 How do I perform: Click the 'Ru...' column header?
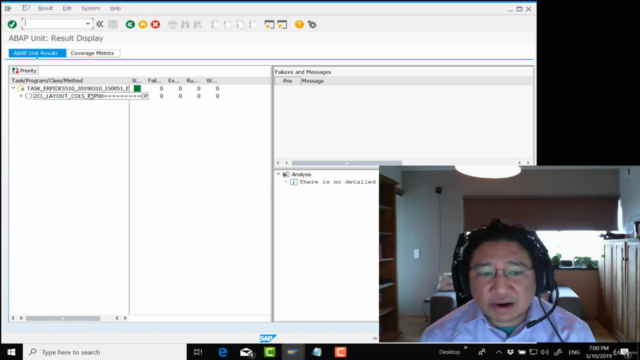coord(193,80)
